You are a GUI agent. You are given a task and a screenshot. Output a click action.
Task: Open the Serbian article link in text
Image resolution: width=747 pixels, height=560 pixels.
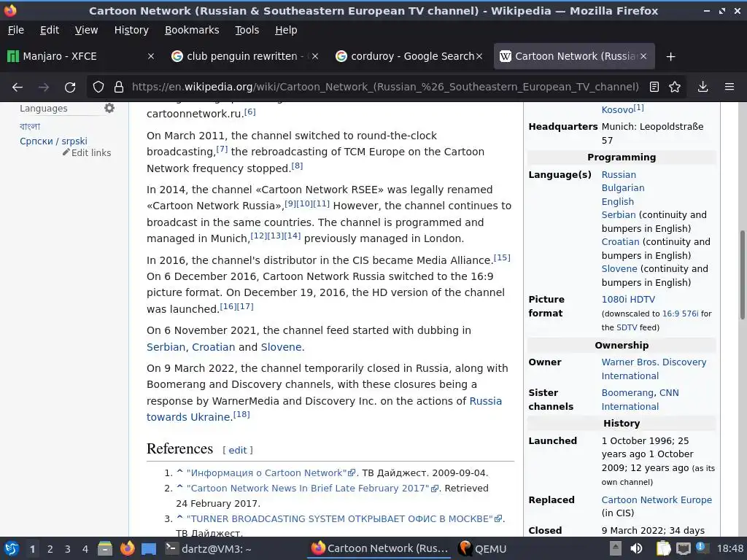coord(166,347)
